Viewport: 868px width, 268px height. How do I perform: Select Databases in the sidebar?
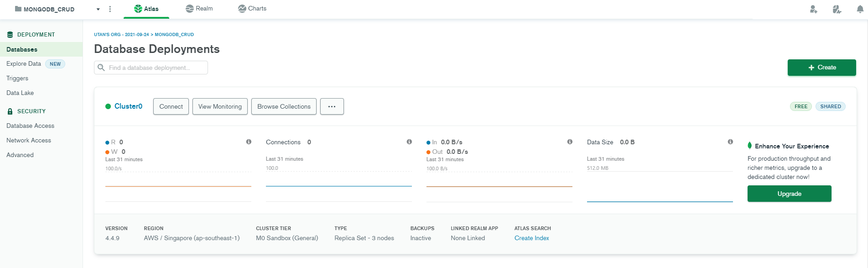pyautogui.click(x=41, y=49)
